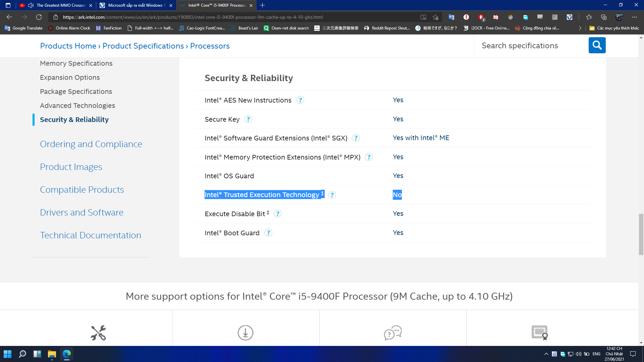Viewport: 644px width, 362px height.
Task: Jump to Advanced Technologies section
Action: click(77, 106)
